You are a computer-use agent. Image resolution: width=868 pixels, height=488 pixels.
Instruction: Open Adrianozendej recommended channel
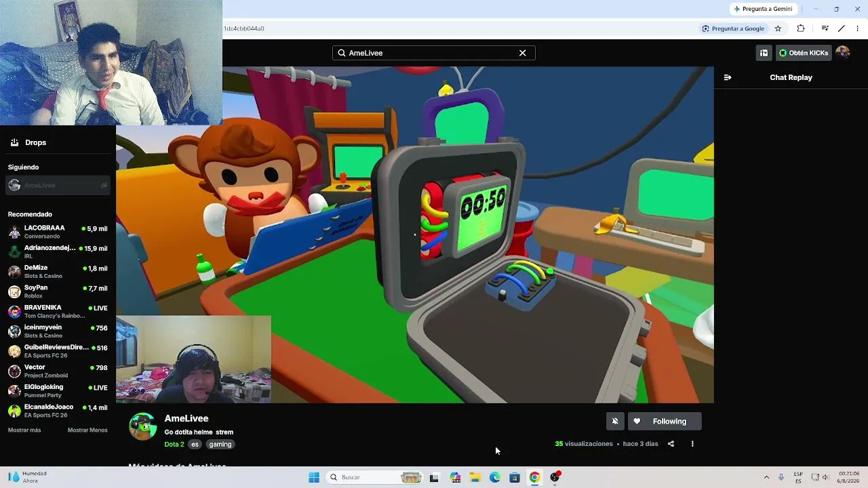point(58,251)
